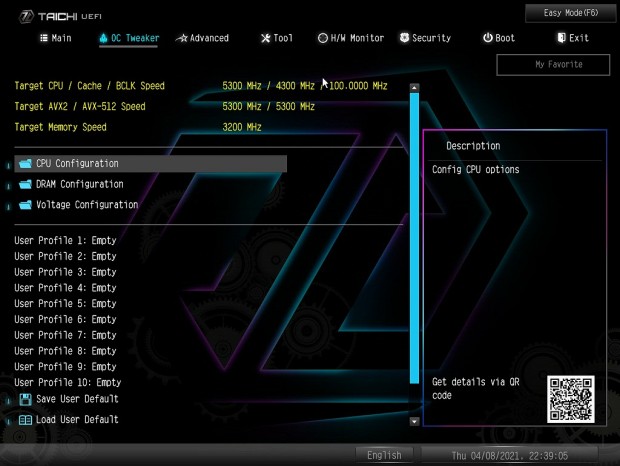Open the Security tab
Screen dimensions: 620x466
point(425,38)
